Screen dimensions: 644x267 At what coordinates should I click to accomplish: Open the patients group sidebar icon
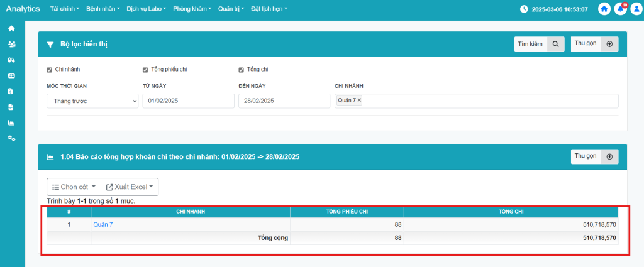coord(11,45)
